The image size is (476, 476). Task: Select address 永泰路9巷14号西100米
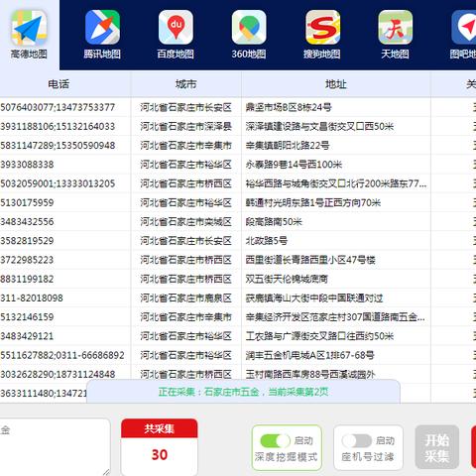point(294,165)
